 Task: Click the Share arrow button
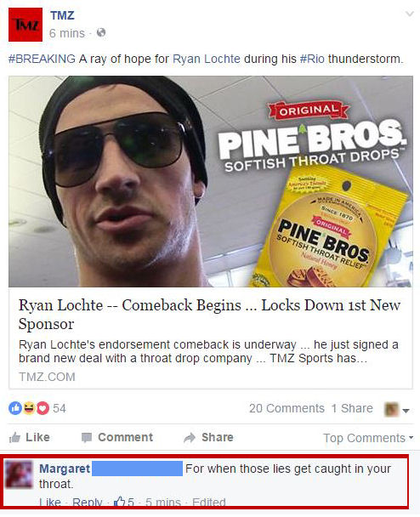208,437
